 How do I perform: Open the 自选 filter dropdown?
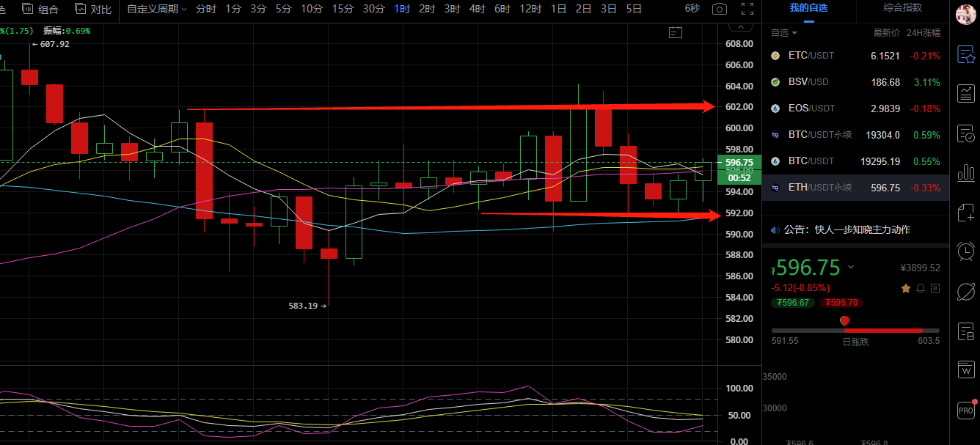click(783, 33)
